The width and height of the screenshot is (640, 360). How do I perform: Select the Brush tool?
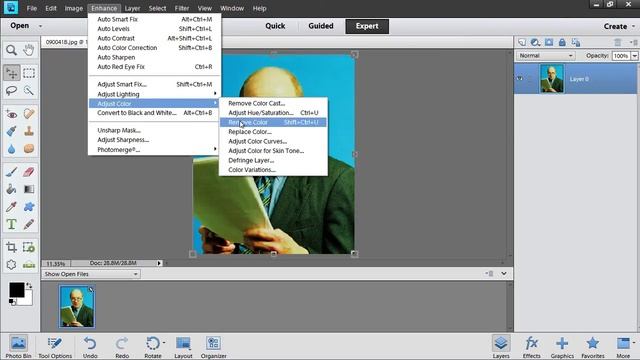(x=11, y=172)
